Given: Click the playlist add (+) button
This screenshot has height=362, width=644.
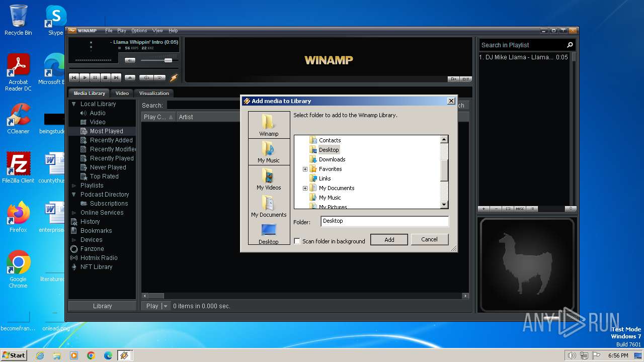Looking at the screenshot, I should tap(484, 209).
